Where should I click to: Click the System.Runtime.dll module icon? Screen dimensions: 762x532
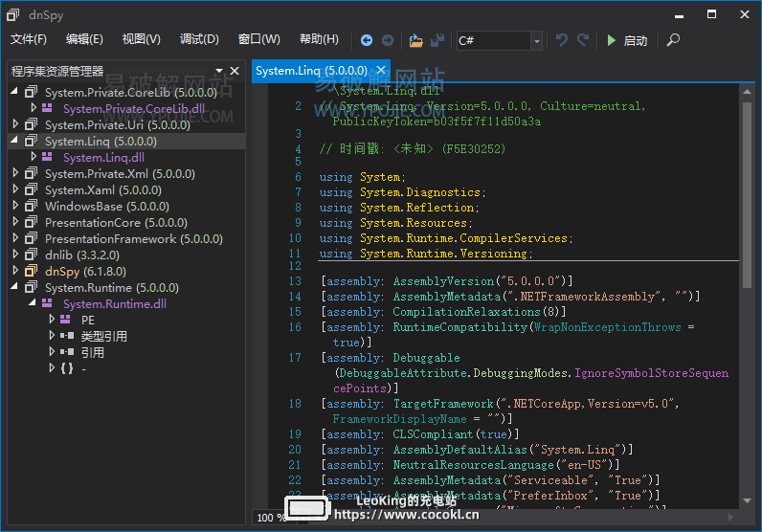click(48, 303)
